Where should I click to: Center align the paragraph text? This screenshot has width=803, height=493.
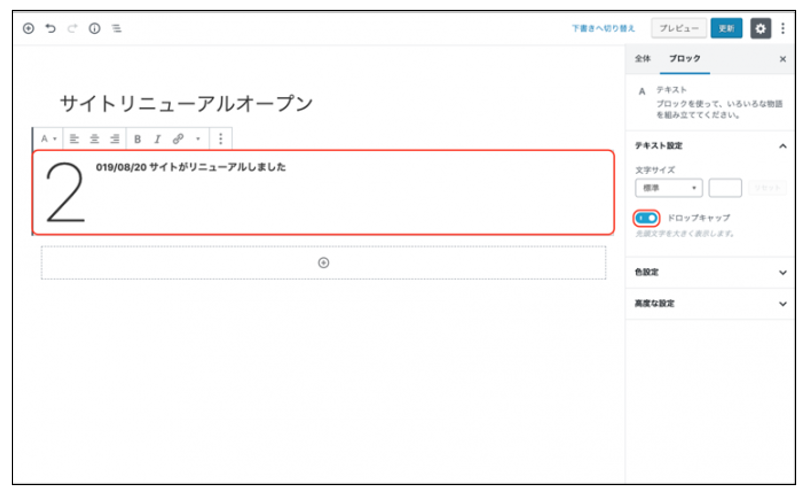click(94, 139)
